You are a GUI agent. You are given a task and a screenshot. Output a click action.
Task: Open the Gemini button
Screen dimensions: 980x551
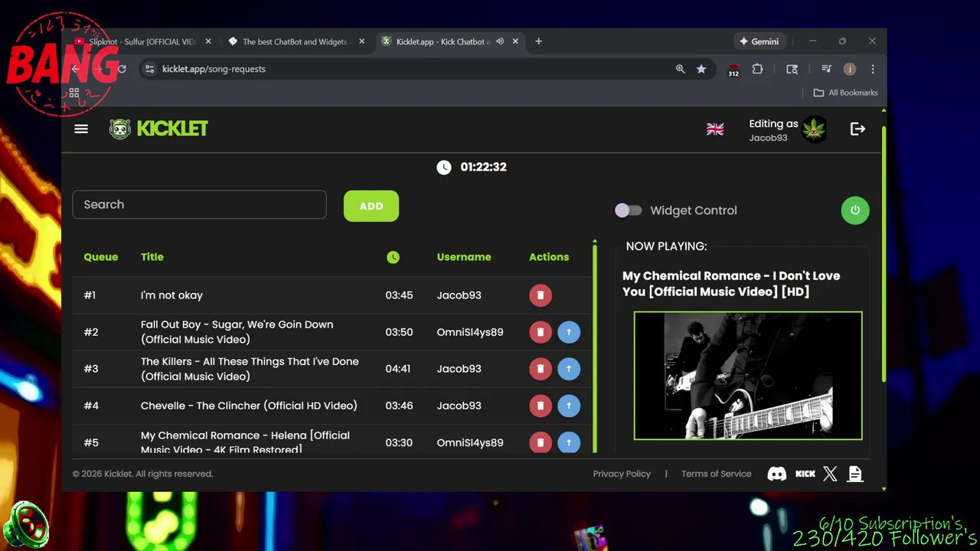(x=759, y=41)
